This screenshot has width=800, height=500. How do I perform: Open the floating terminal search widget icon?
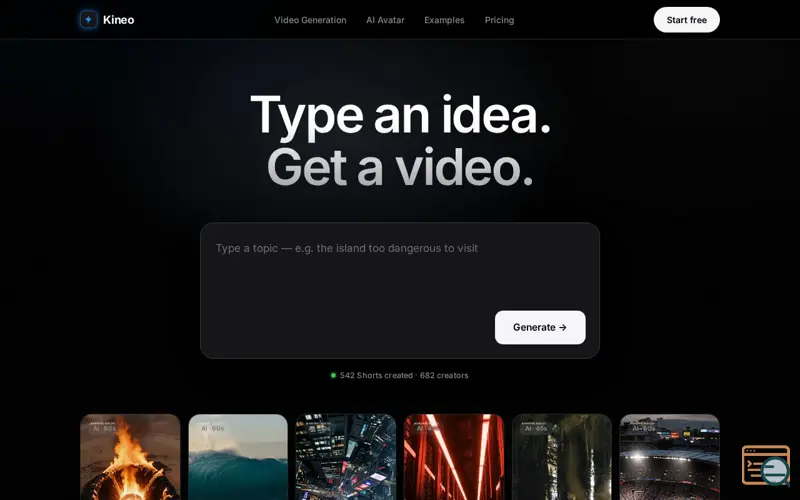(765, 465)
